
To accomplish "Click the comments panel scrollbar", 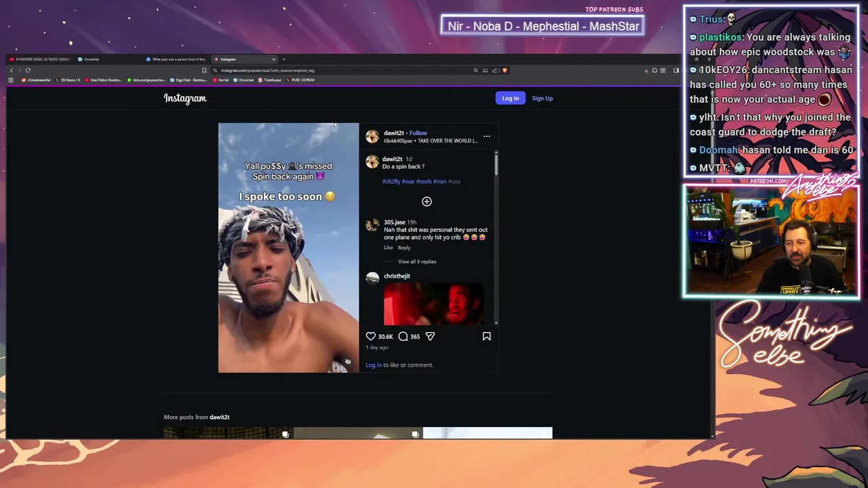I will (x=496, y=165).
